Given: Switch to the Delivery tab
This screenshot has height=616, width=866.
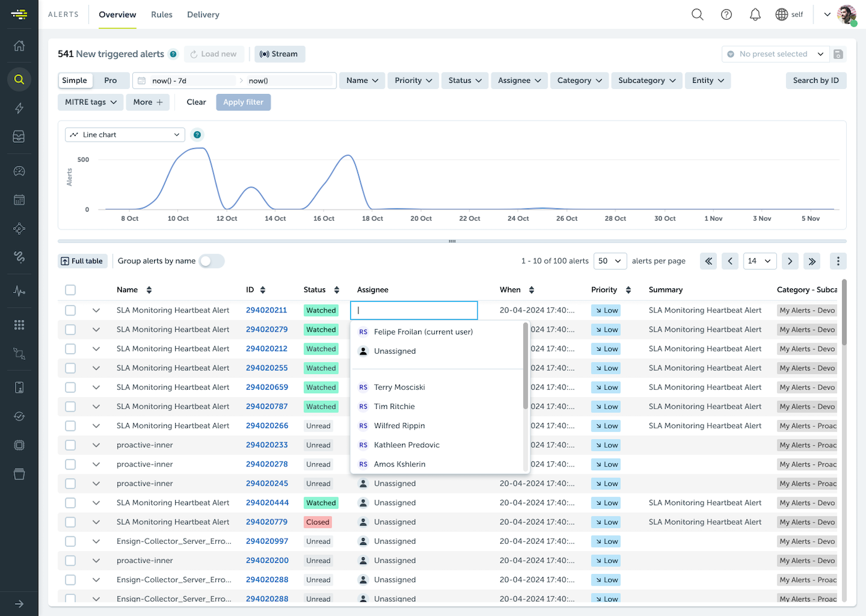Looking at the screenshot, I should (203, 15).
